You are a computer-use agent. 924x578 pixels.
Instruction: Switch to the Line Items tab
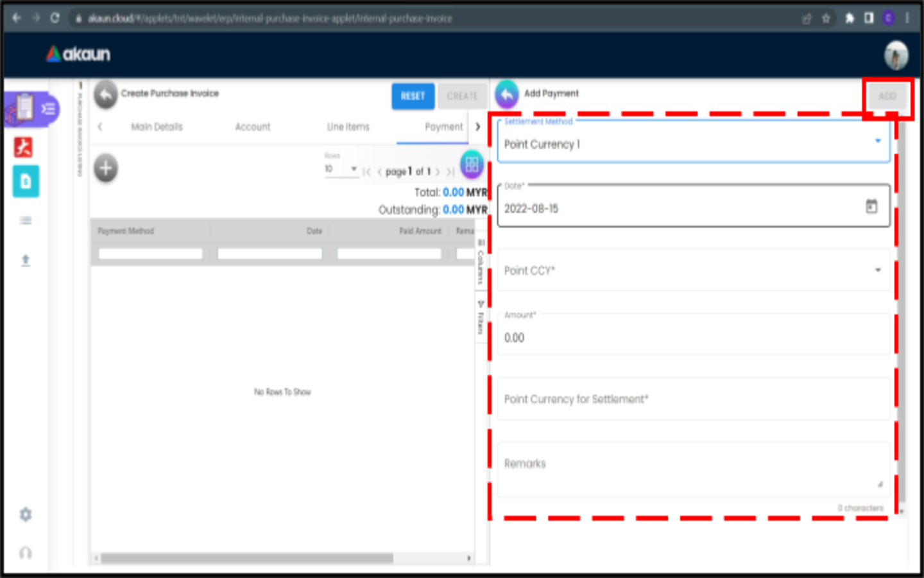[348, 127]
